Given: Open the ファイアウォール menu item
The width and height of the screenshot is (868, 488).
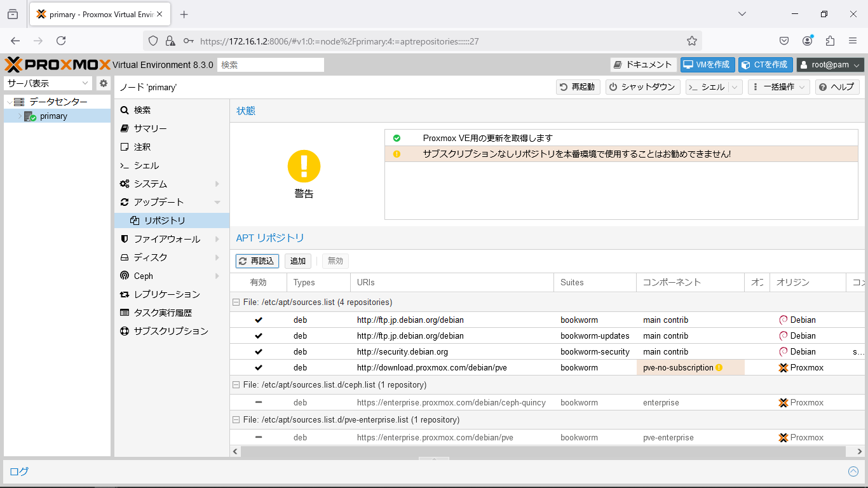Looking at the screenshot, I should (172, 239).
